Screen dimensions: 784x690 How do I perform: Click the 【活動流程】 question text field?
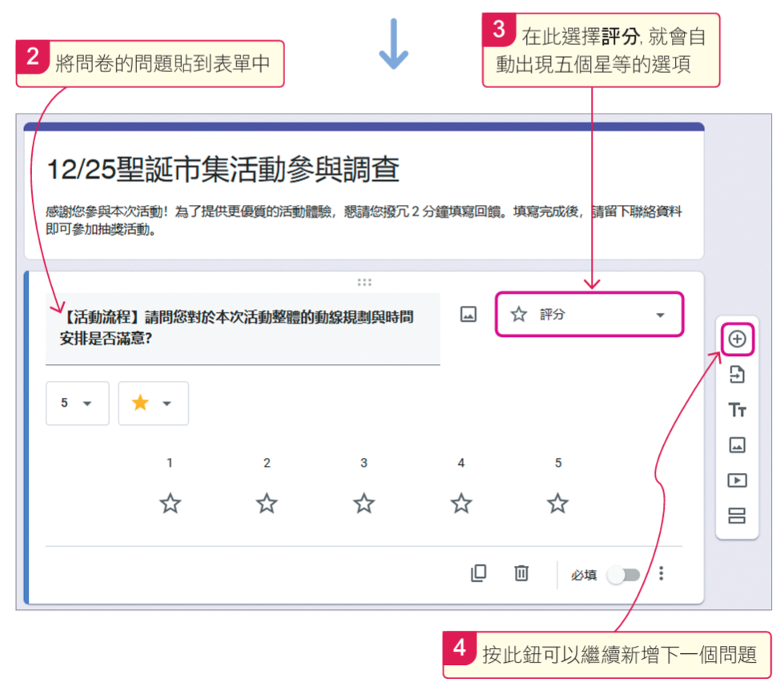point(242,328)
